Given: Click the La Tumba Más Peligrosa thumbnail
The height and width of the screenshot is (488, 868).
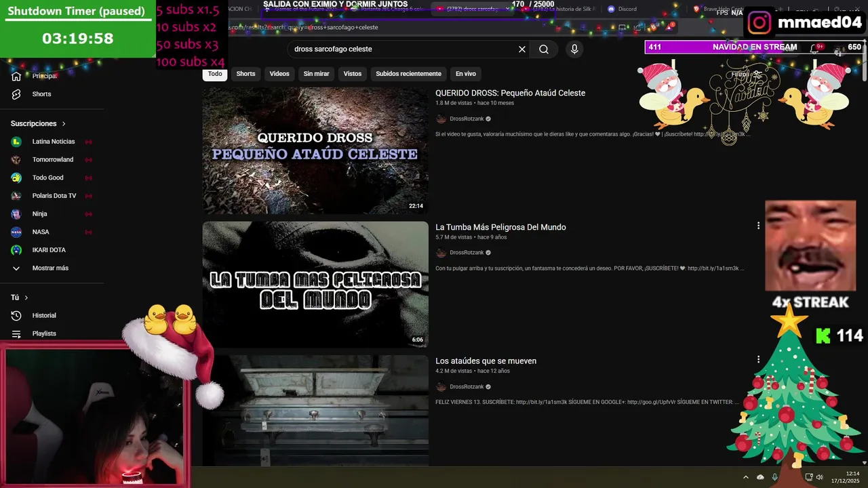Looking at the screenshot, I should click(x=315, y=285).
